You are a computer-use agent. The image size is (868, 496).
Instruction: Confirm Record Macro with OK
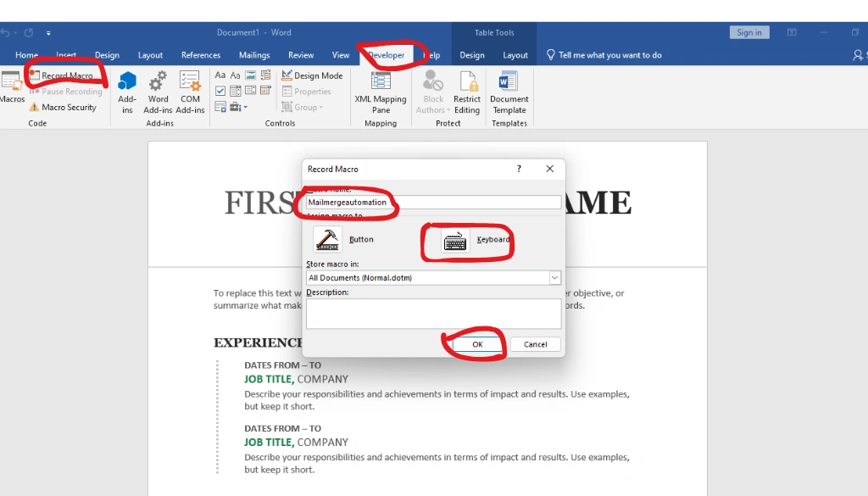point(477,344)
